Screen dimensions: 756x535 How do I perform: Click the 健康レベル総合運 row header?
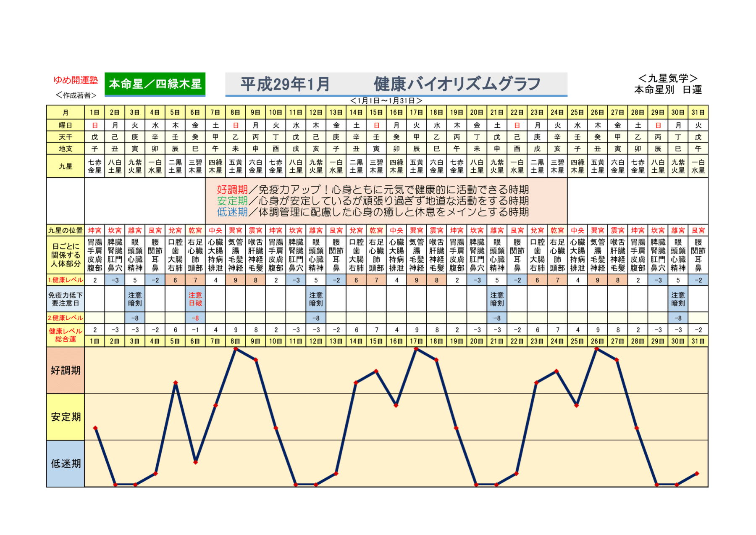[66, 335]
